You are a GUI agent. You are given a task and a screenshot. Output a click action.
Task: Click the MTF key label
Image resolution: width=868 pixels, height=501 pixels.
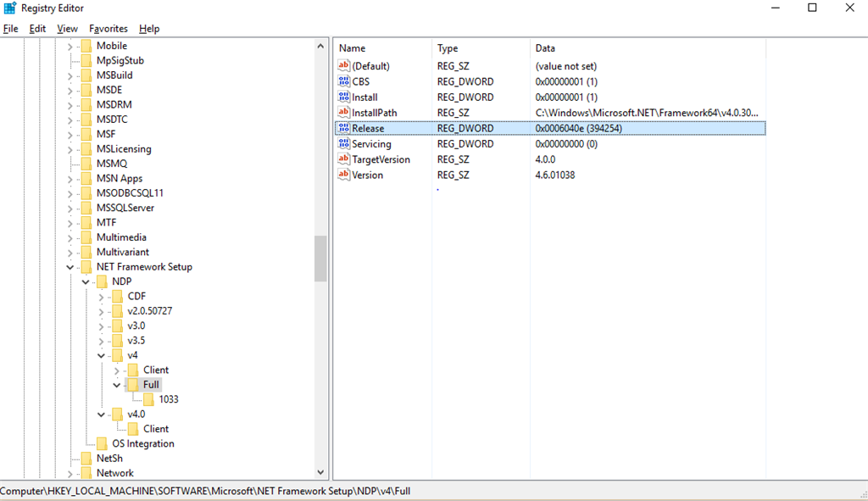(x=106, y=223)
